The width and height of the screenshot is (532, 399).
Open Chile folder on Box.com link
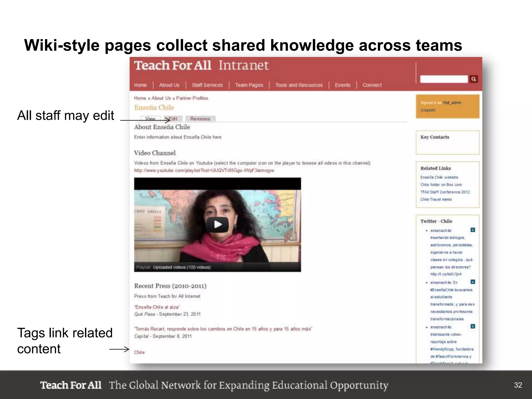pyautogui.click(x=441, y=185)
